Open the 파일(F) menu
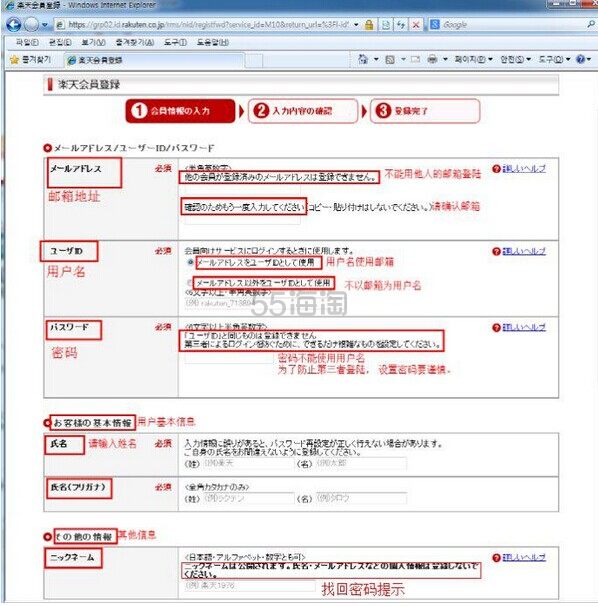 (x=27, y=42)
